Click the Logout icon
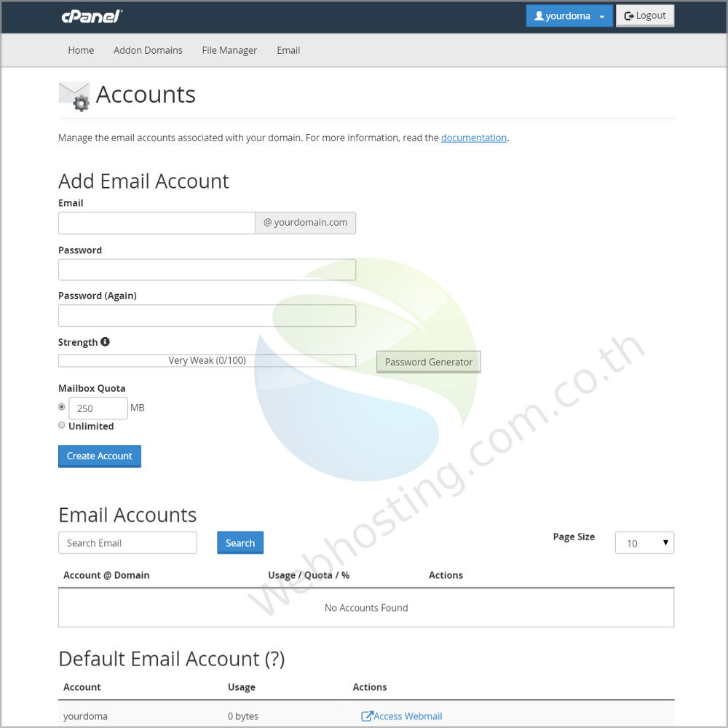Image resolution: width=728 pixels, height=728 pixels. (629, 15)
